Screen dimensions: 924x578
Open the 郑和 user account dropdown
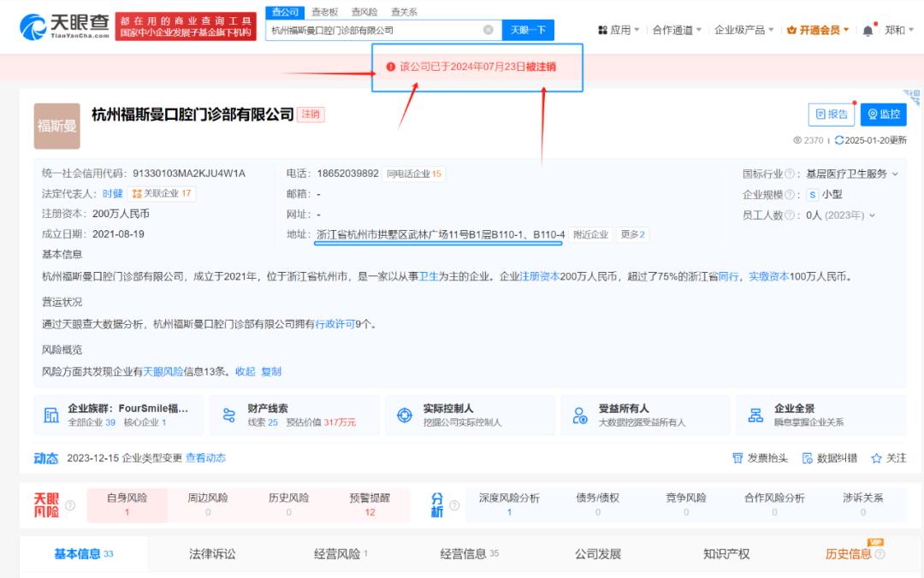click(898, 30)
